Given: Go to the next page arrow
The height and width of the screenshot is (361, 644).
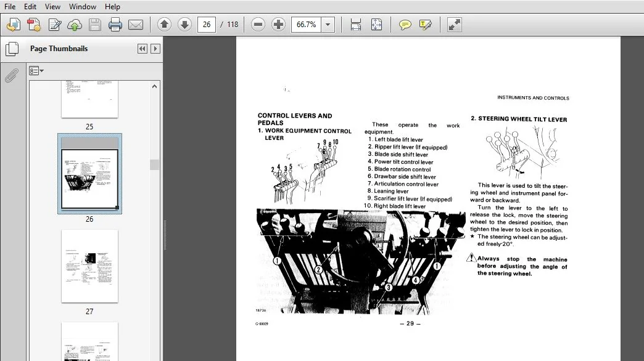Looking at the screenshot, I should (x=184, y=25).
